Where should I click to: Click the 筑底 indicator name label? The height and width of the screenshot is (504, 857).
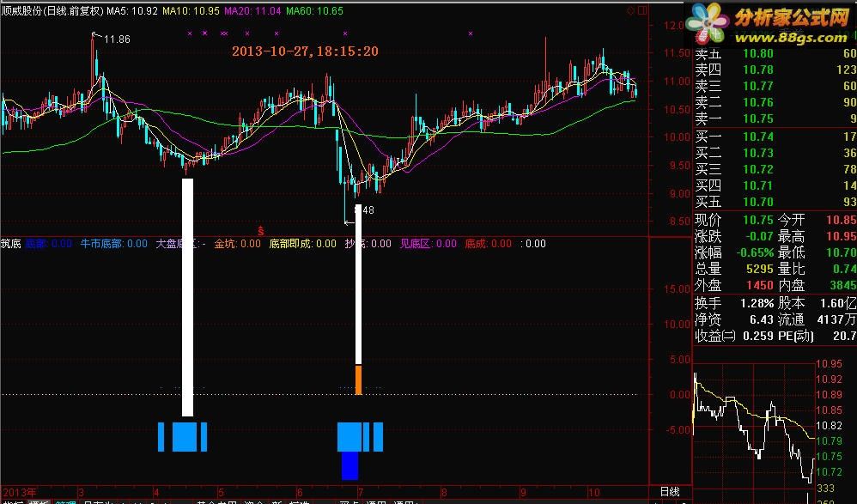coord(11,244)
